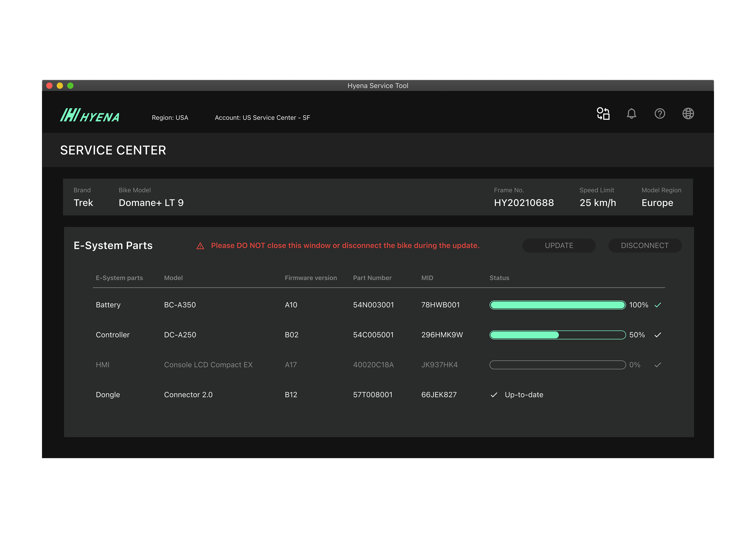This screenshot has height=538, width=756.
Task: Close the Hyena Service Tool window
Action: point(49,86)
